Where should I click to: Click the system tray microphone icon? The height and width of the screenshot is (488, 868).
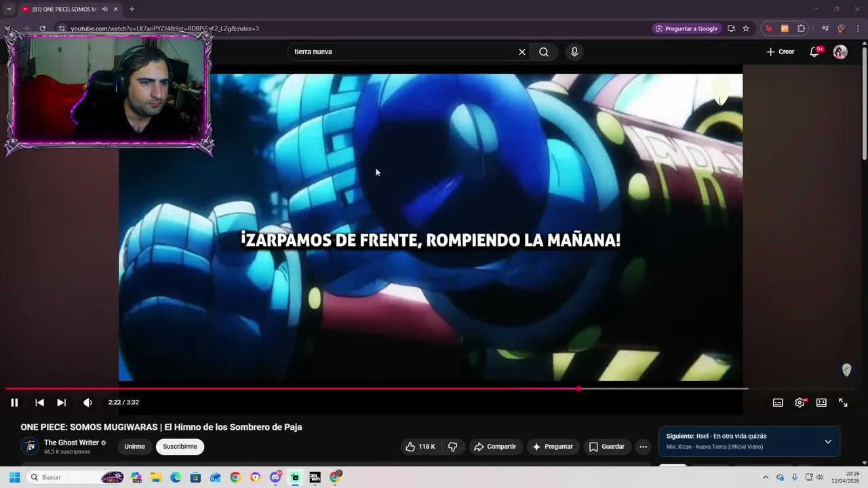(794, 477)
